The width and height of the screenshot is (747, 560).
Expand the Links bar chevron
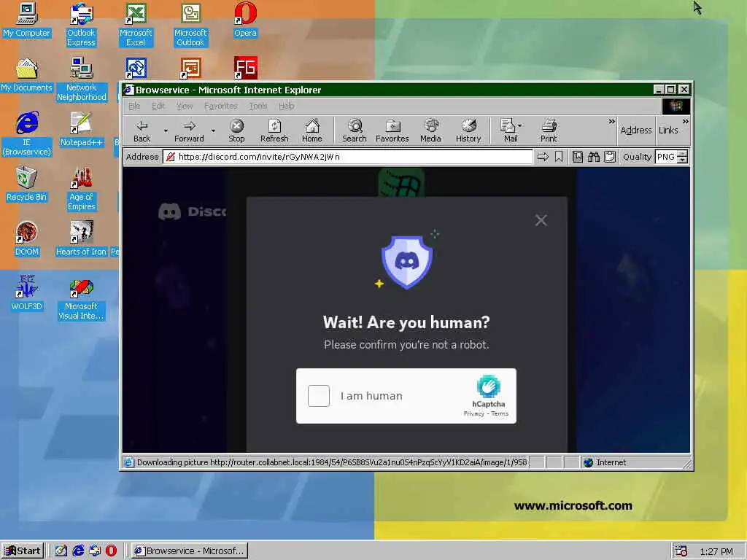(x=685, y=122)
